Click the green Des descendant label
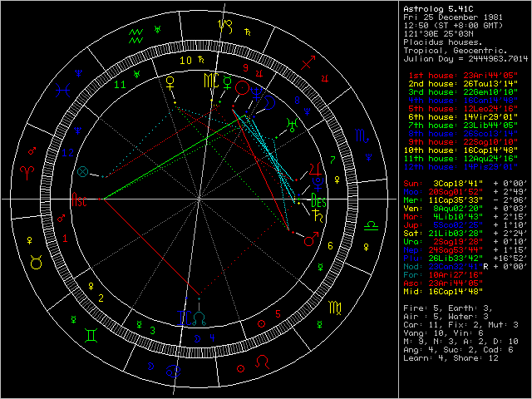This screenshot has width=532, height=399. click(318, 200)
